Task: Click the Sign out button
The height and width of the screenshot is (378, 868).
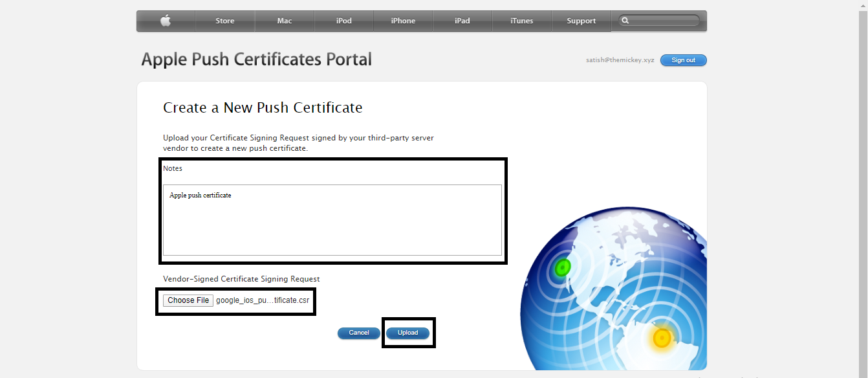Action: coord(684,60)
